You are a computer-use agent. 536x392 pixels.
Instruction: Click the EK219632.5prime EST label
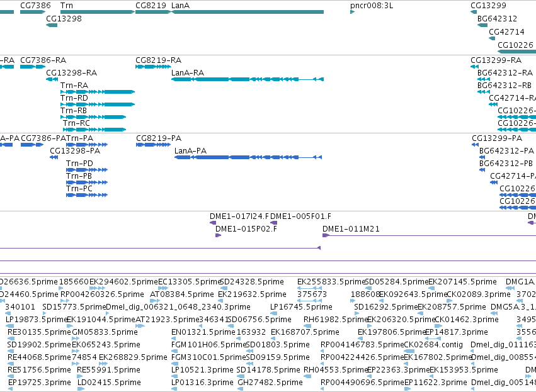pos(253,294)
